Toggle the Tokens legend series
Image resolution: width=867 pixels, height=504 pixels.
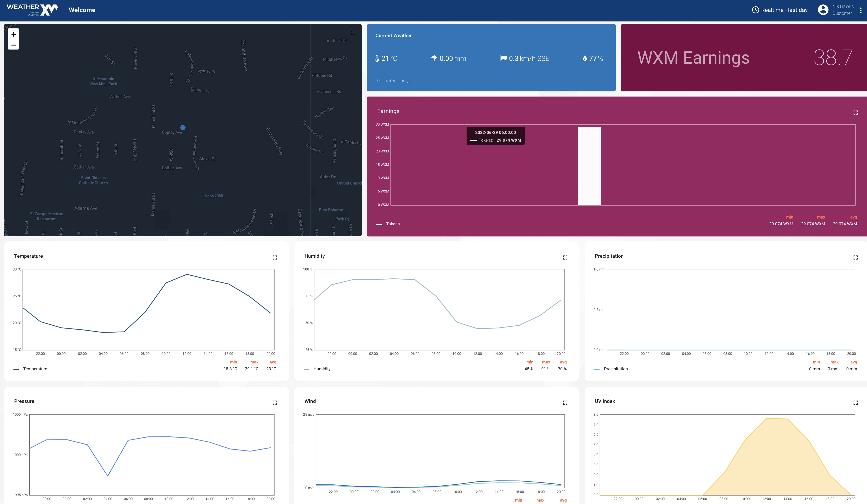point(392,224)
